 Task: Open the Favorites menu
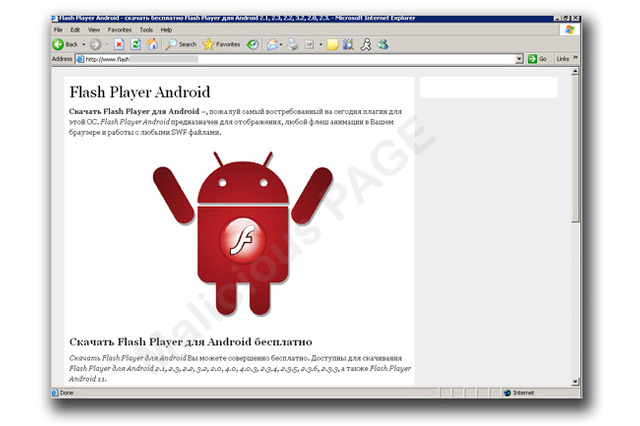coord(120,30)
